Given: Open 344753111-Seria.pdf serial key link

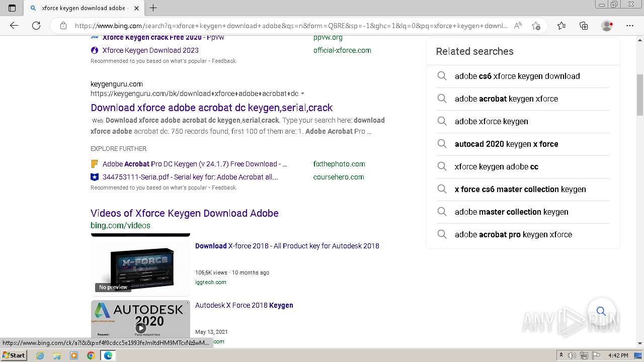Looking at the screenshot, I should pyautogui.click(x=190, y=177).
